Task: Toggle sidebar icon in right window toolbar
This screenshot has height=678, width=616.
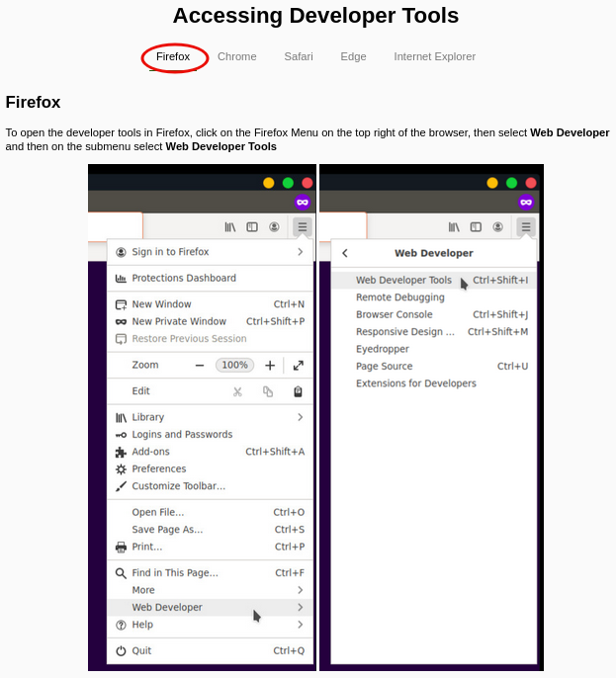Action: pyautogui.click(x=476, y=227)
